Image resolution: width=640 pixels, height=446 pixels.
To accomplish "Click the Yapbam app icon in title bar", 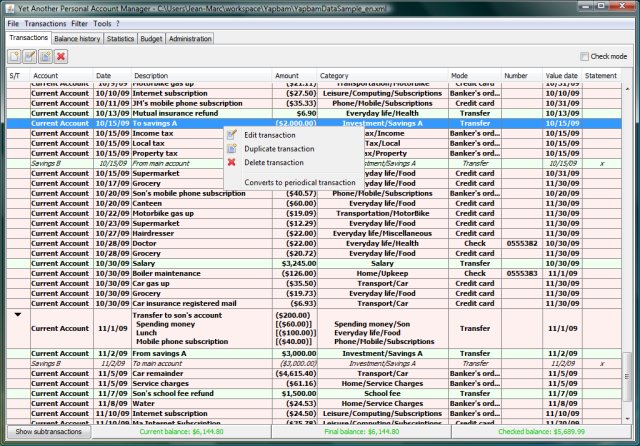I will [9, 8].
